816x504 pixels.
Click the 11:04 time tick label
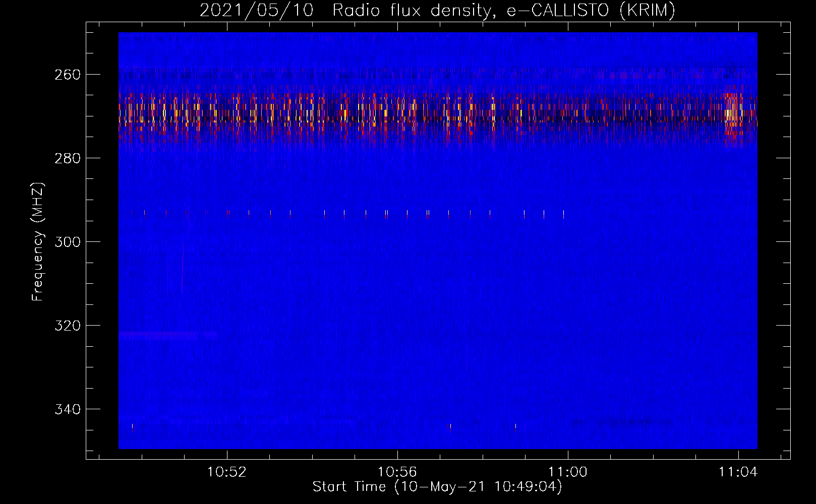tap(738, 472)
